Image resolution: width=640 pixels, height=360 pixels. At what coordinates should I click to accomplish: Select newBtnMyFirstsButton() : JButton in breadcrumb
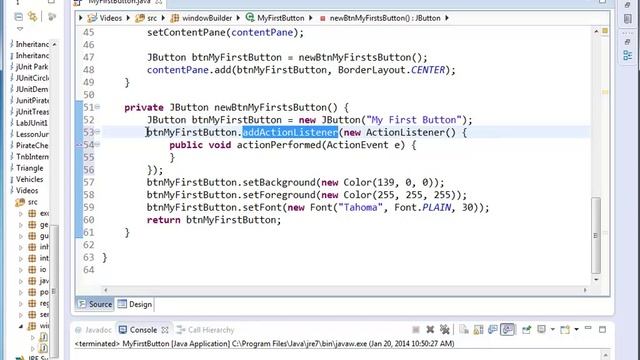pyautogui.click(x=385, y=18)
